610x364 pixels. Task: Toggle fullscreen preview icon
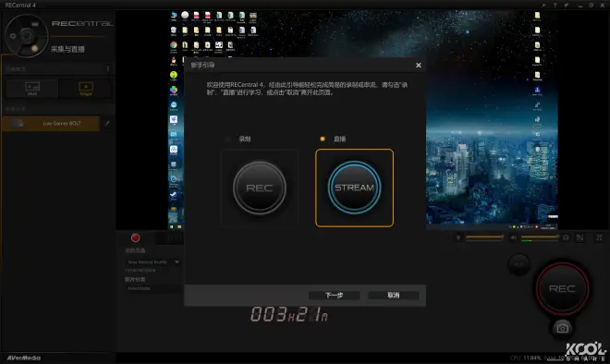[599, 237]
